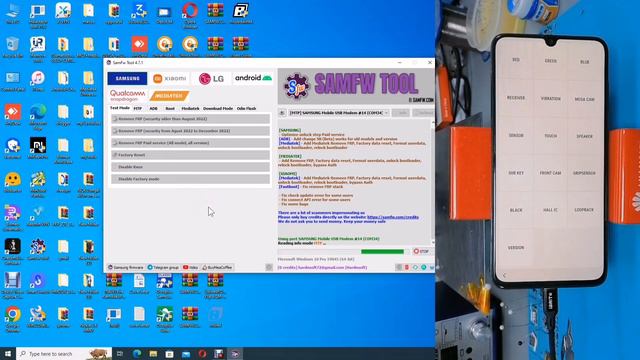Open the Samsung Mobile USB Modem port dropdown
Viewport: 640px width, 360px height.
tap(339, 113)
